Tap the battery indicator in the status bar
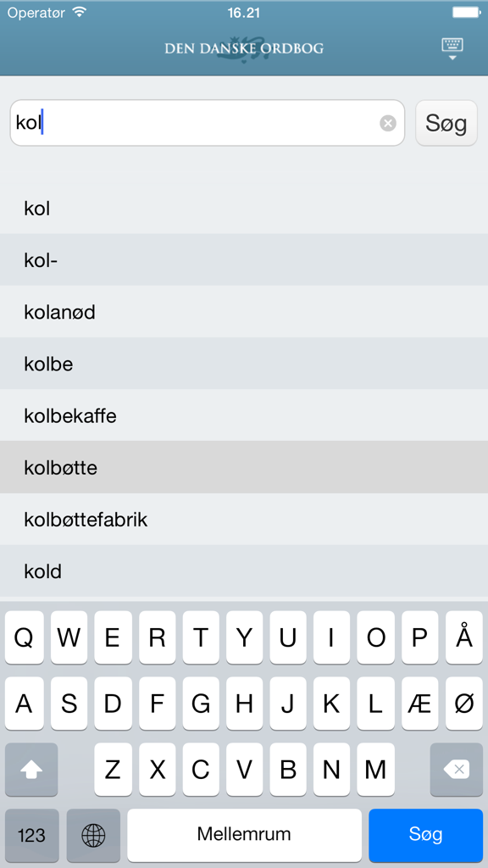The width and height of the screenshot is (488, 868). [464, 12]
